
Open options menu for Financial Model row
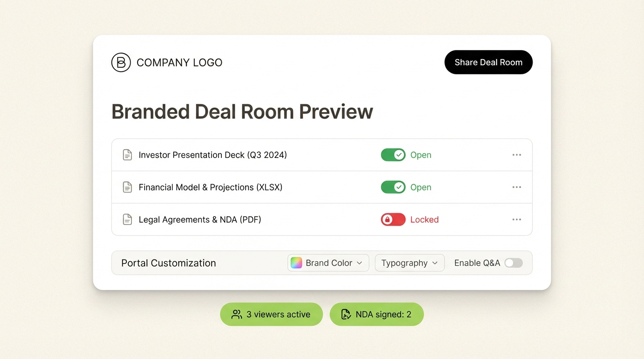point(517,187)
